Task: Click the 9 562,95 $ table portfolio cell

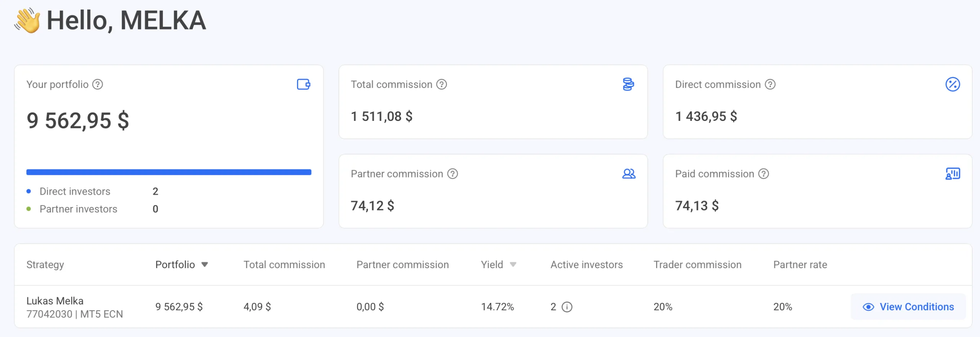Action: 179,307
